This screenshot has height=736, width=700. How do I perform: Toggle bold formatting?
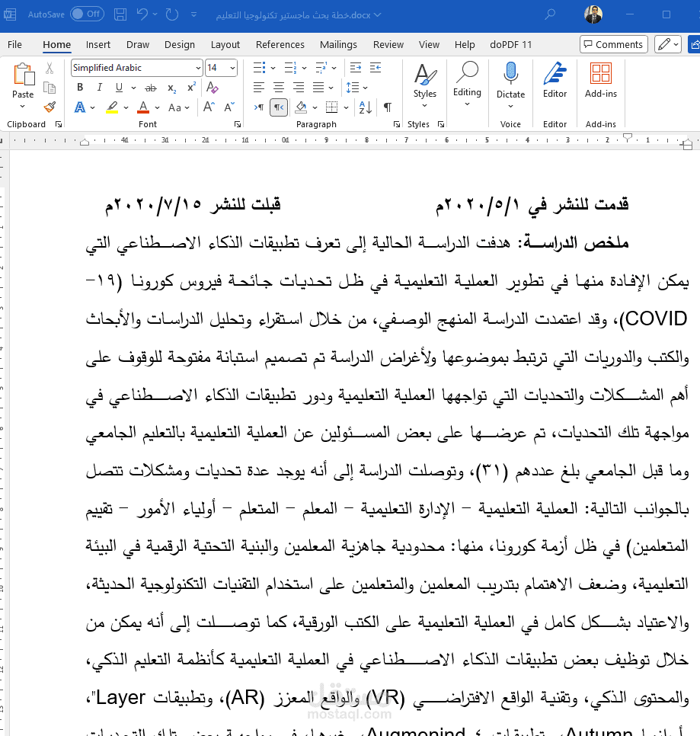(x=80, y=88)
